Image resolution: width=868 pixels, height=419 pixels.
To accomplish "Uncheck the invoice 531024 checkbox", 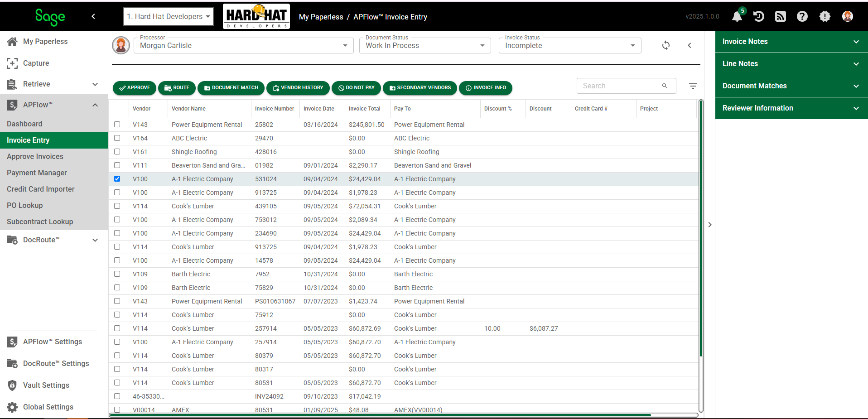I will (117, 178).
